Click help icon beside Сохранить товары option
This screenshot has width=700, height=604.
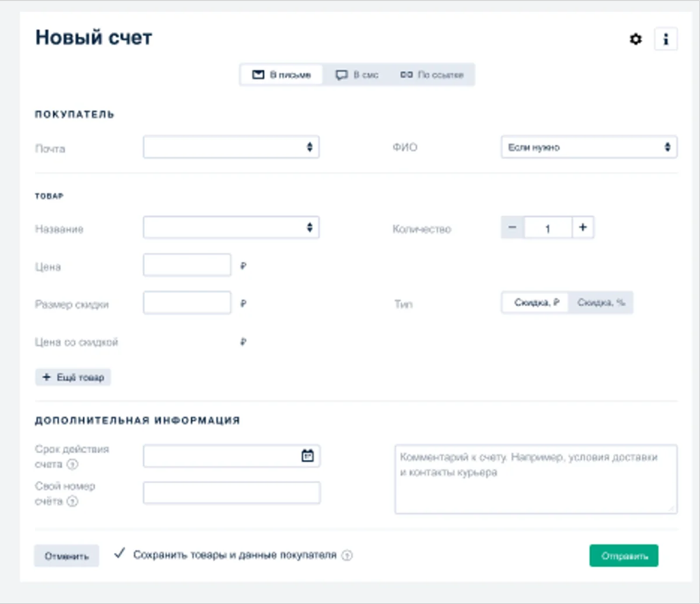click(347, 556)
